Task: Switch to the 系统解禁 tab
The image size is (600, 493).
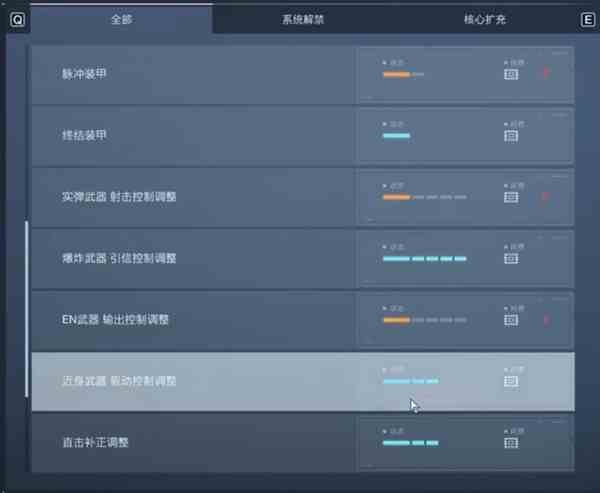Action: click(303, 19)
